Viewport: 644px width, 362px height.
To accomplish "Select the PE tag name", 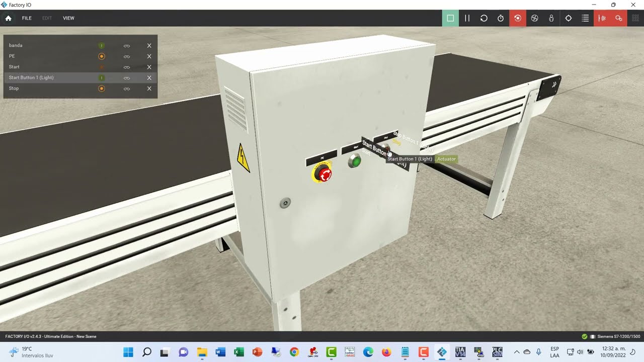I will click(12, 56).
